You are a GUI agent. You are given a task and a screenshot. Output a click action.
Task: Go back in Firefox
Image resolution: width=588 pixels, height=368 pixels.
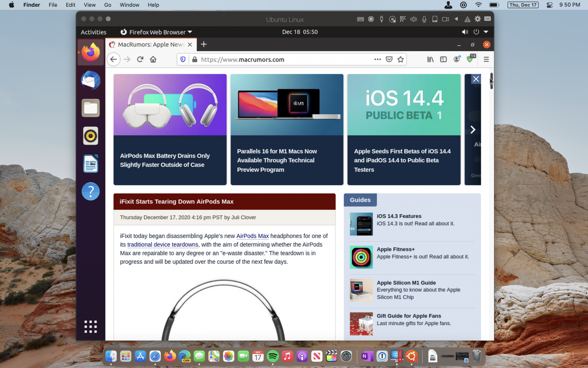tap(113, 59)
